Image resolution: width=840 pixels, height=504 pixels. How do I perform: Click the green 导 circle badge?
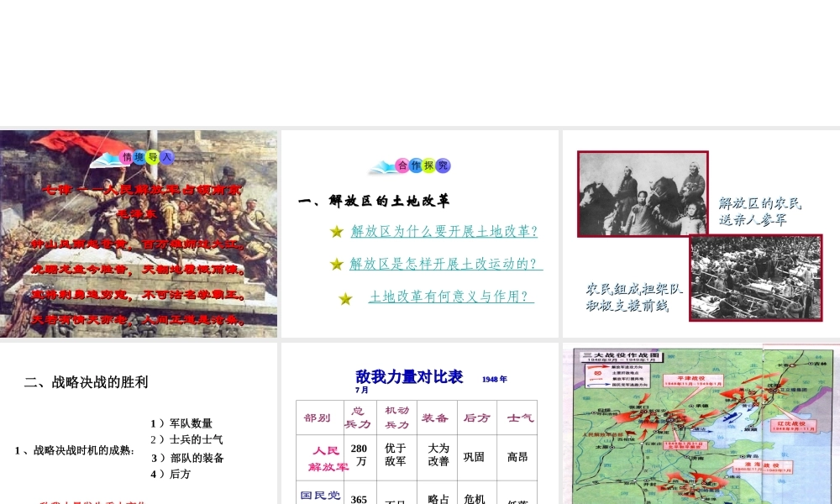pos(153,157)
